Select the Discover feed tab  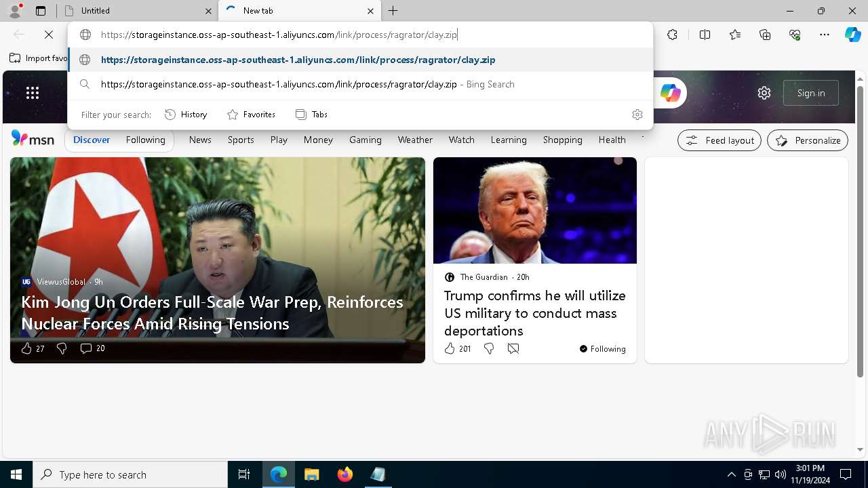click(x=92, y=140)
